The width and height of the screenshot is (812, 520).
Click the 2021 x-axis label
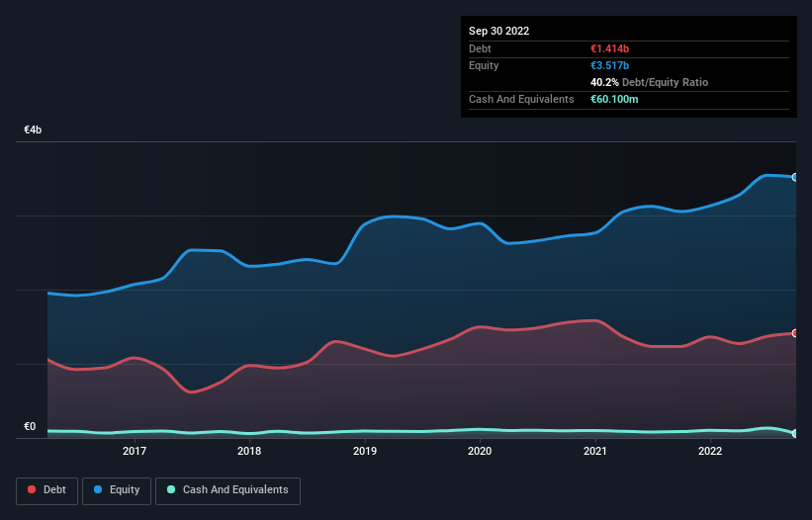coord(595,451)
